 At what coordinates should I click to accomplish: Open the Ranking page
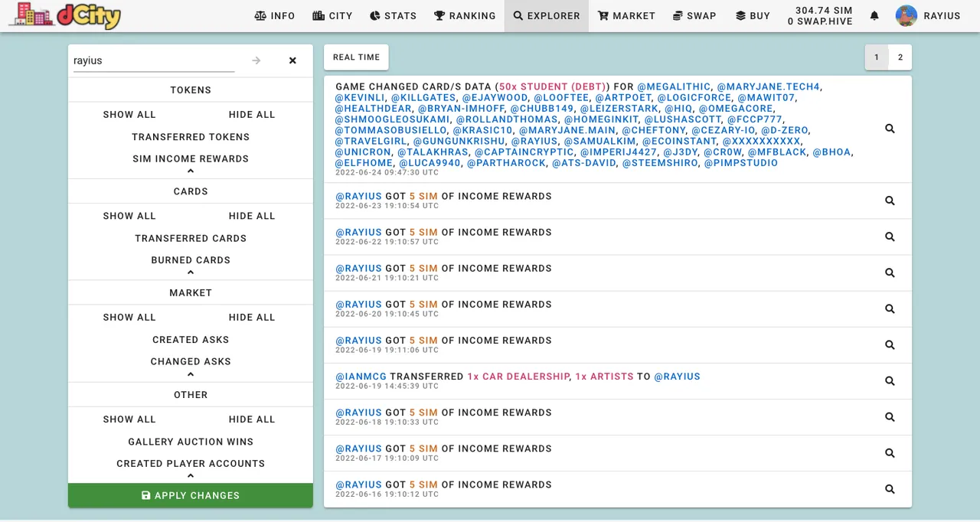(x=465, y=15)
